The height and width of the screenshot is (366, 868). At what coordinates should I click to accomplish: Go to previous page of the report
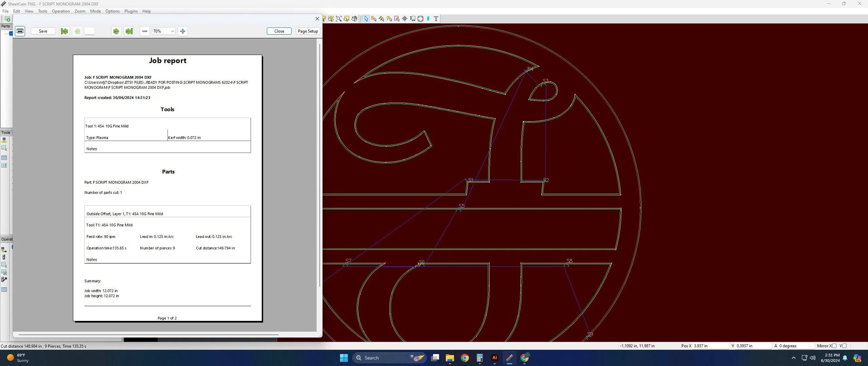[77, 31]
